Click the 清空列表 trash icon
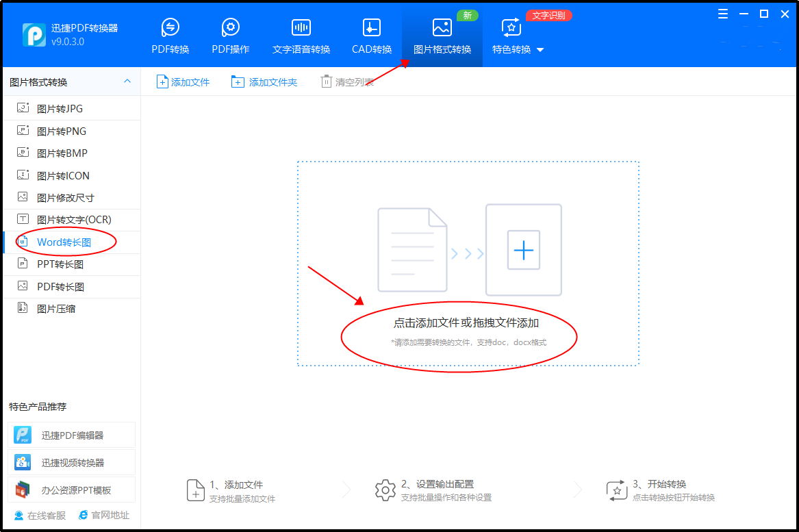This screenshot has height=532, width=799. [x=326, y=81]
